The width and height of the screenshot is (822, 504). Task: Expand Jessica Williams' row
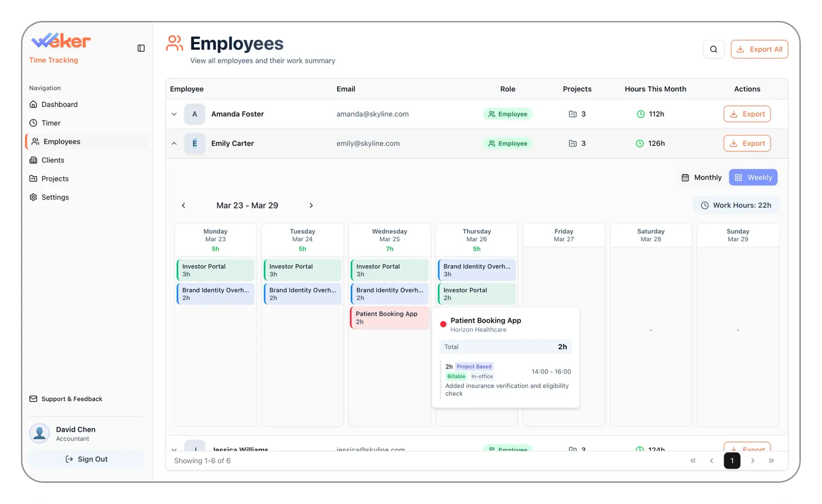(174, 449)
